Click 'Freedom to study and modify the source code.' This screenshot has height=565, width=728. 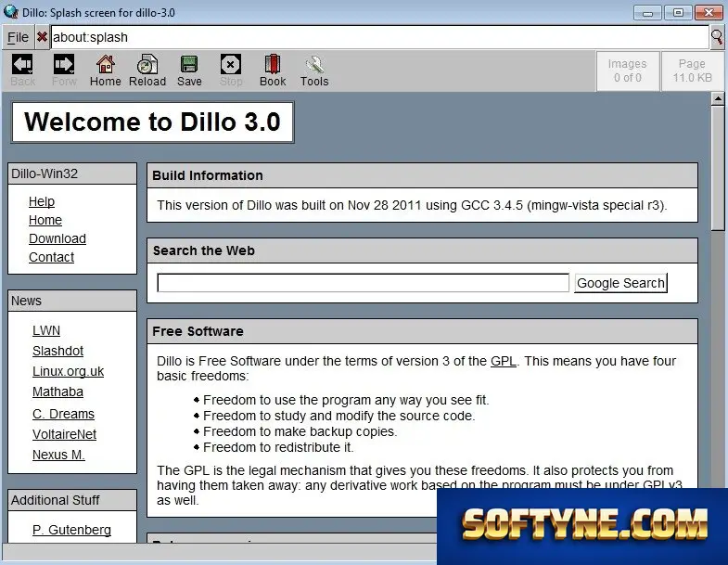pyautogui.click(x=339, y=416)
